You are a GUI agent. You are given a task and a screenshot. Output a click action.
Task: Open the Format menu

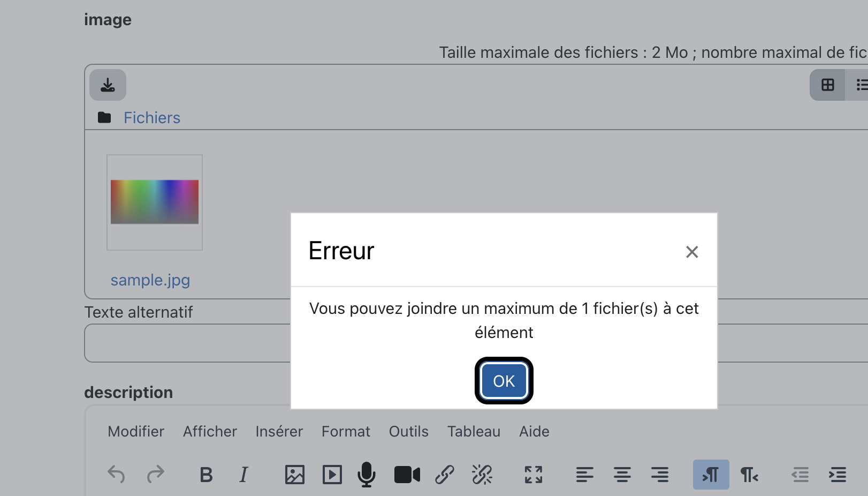pyautogui.click(x=346, y=432)
